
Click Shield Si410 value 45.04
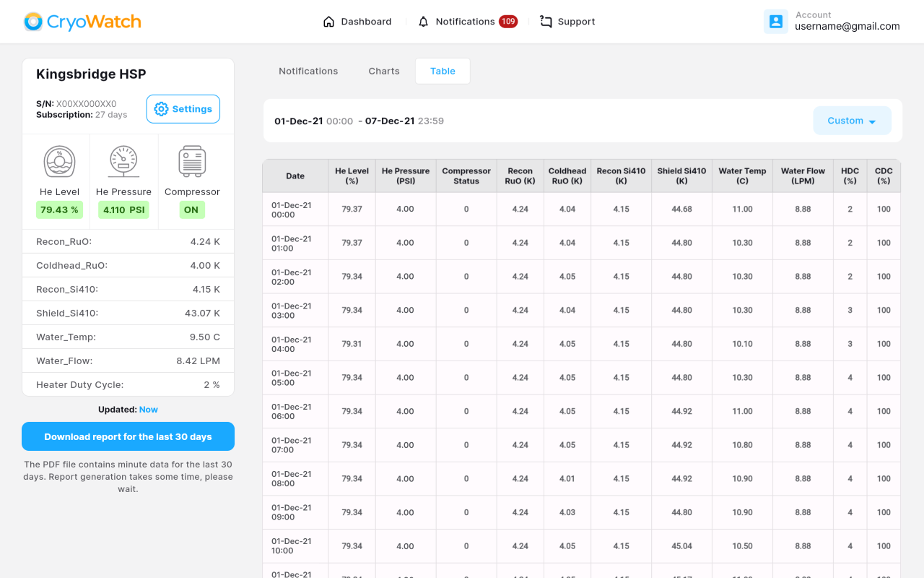pos(682,546)
